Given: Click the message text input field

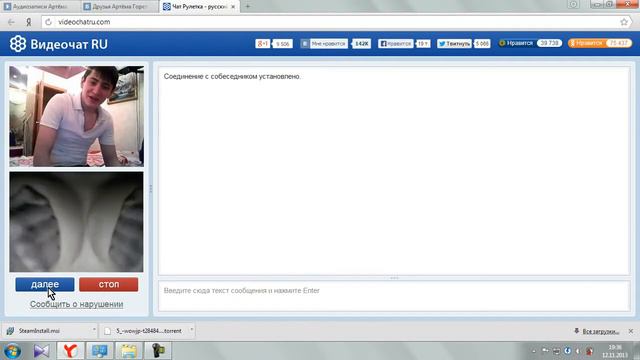Looking at the screenshot, I should pos(394,296).
